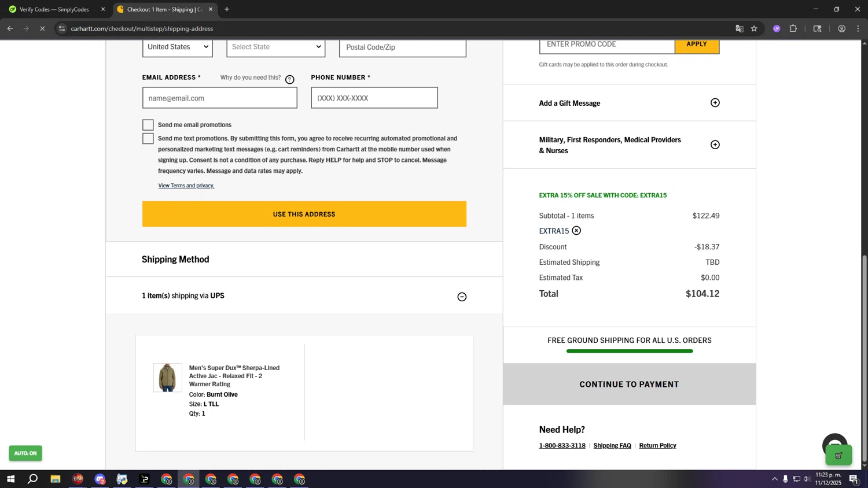The height and width of the screenshot is (488, 868).
Task: Bookmark this page with star icon
Action: [x=754, y=29]
